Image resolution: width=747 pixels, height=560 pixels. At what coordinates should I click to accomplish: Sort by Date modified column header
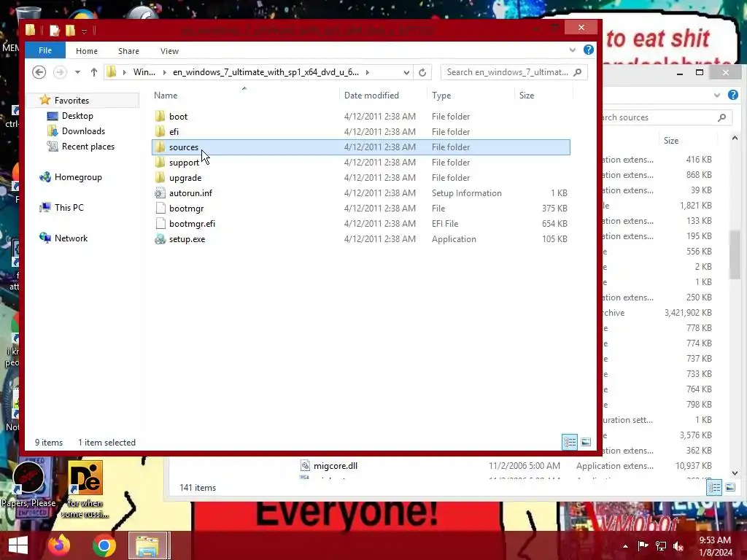(371, 96)
